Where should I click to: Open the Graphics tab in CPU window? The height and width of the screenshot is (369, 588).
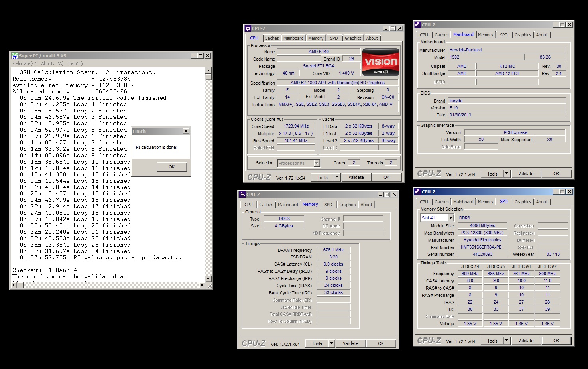click(353, 38)
